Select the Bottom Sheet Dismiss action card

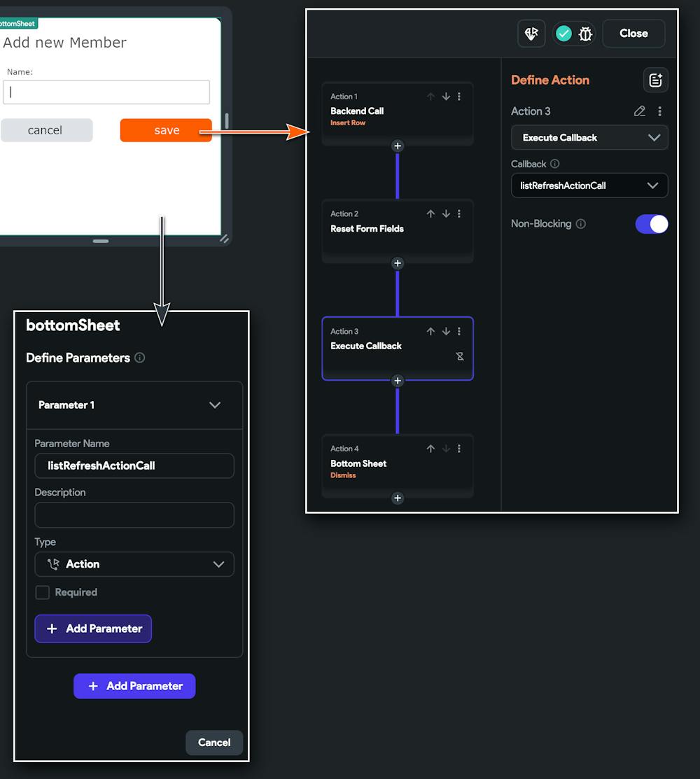[398, 465]
